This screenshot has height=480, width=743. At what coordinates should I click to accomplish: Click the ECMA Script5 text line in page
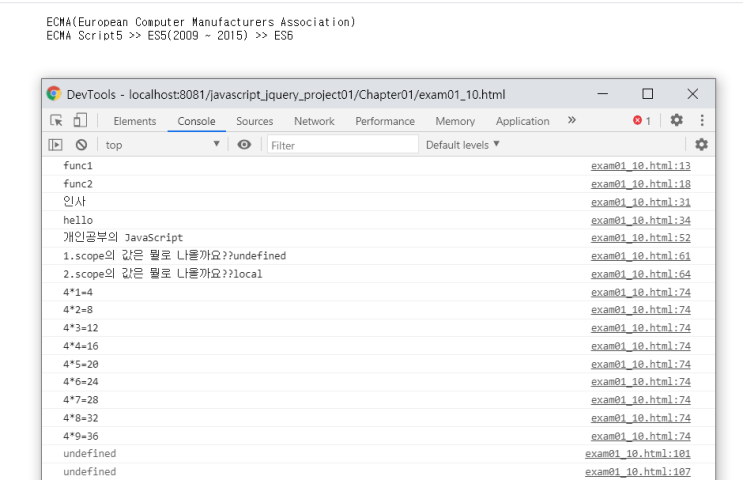pos(170,36)
